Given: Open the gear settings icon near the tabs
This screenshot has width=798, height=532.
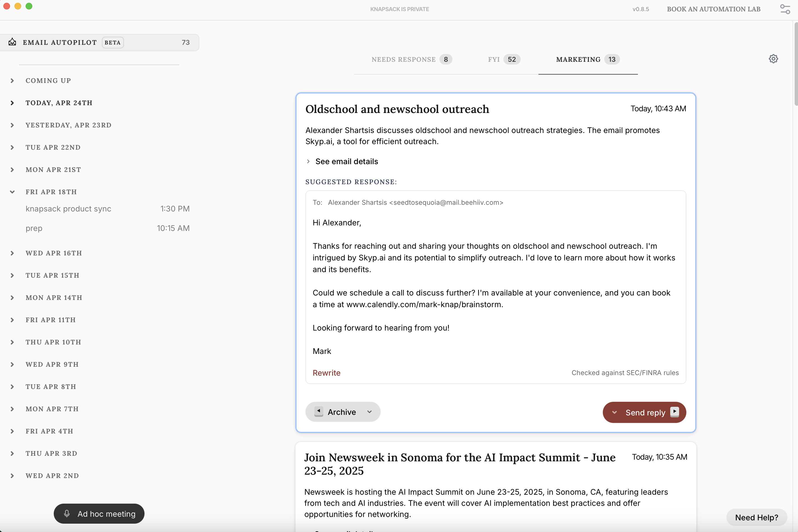Looking at the screenshot, I should click(773, 59).
